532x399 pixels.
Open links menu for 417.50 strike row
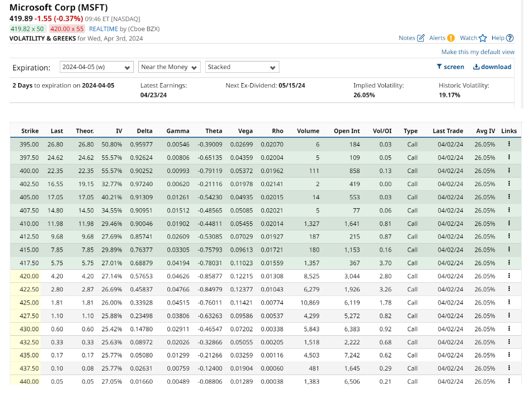coord(509,262)
